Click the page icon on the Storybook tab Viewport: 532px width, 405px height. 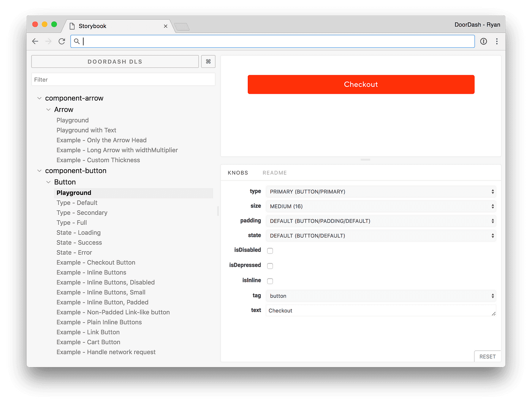coord(72,26)
